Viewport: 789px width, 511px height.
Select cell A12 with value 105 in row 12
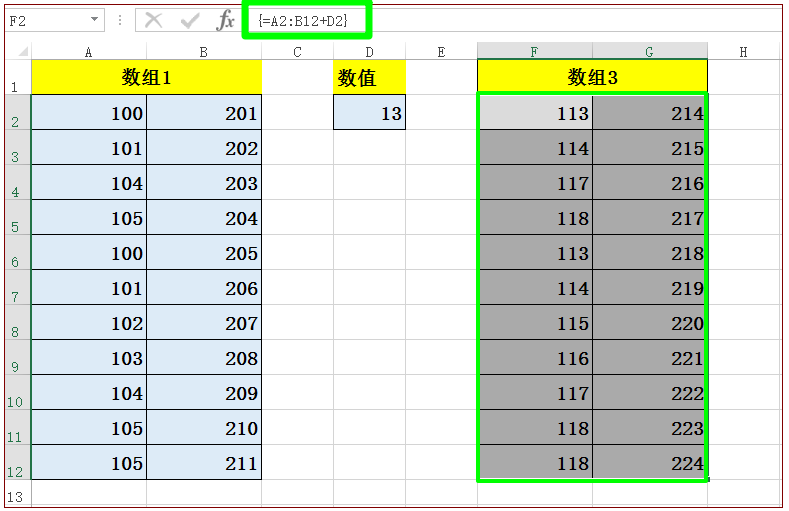click(89, 462)
